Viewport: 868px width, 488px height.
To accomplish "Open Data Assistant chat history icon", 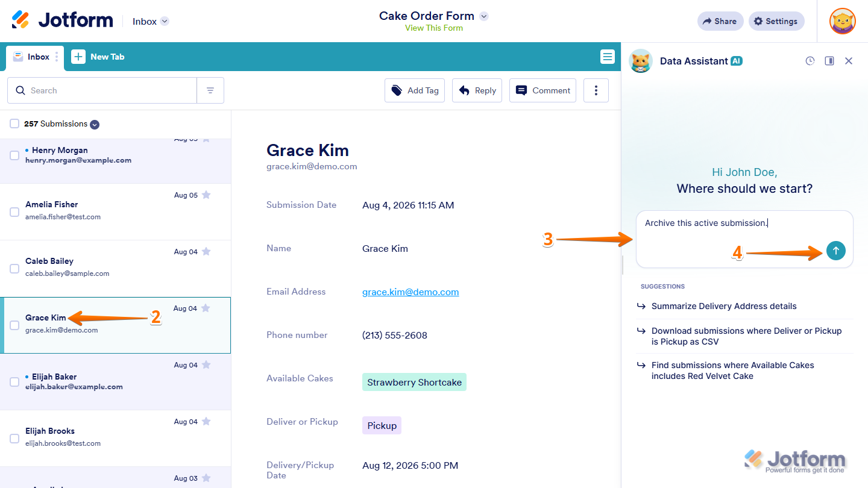I will [810, 61].
